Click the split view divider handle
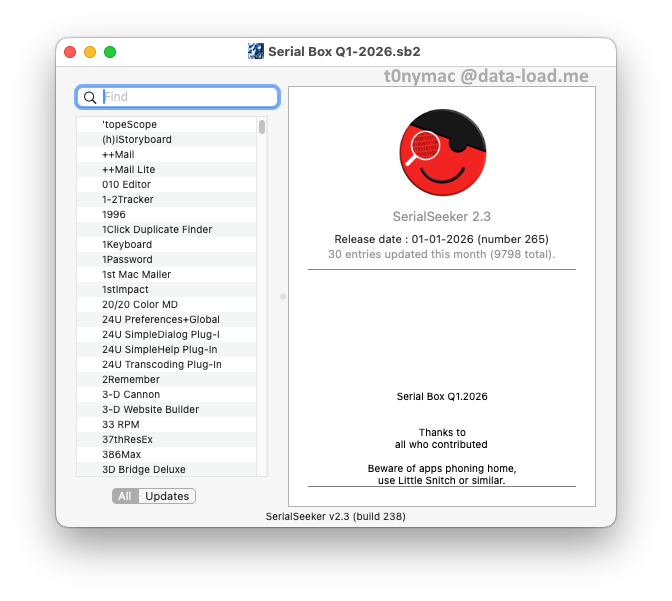 click(282, 296)
